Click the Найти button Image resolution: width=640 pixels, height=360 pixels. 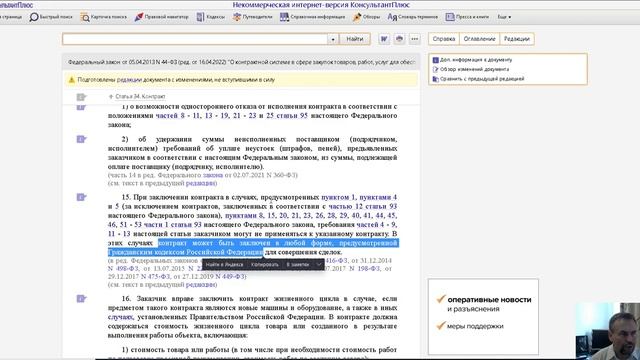(x=355, y=39)
